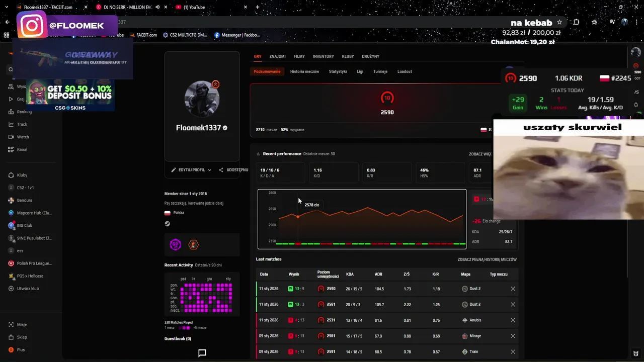Switch to the KLUBY tab

coord(348,56)
